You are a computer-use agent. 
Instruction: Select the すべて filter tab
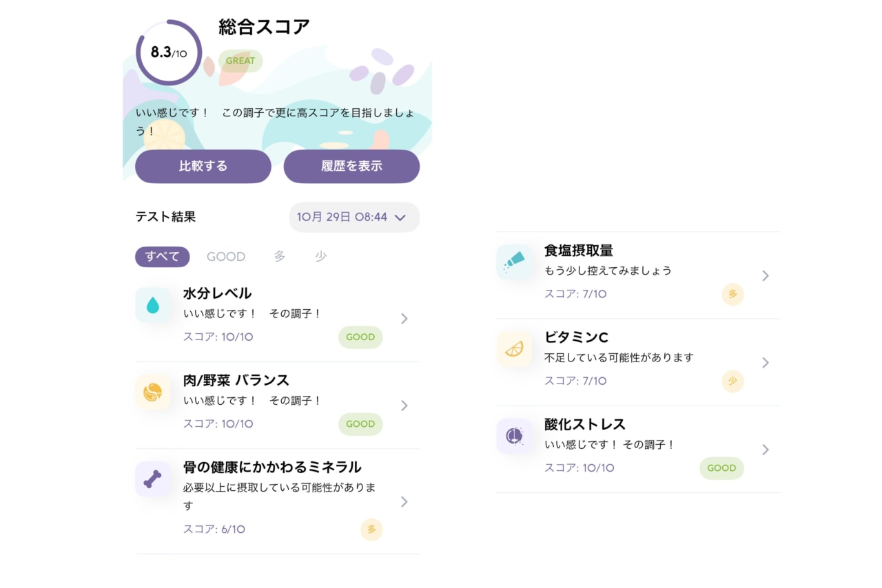[x=162, y=257]
